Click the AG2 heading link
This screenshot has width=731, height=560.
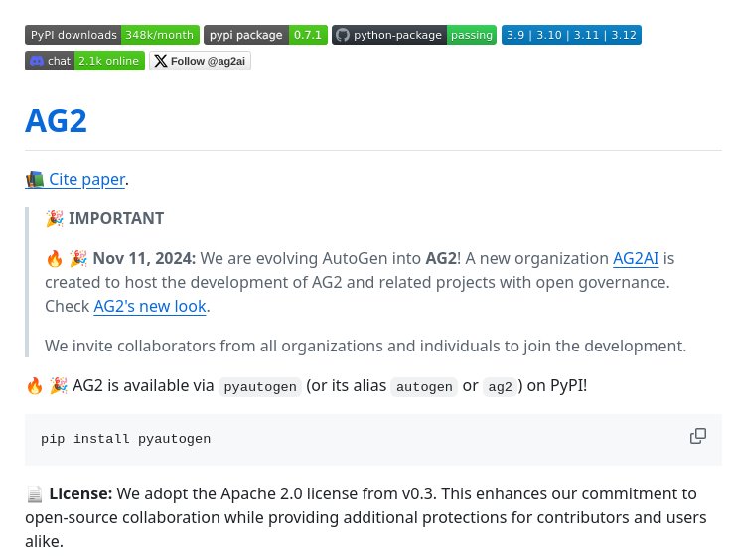56,121
